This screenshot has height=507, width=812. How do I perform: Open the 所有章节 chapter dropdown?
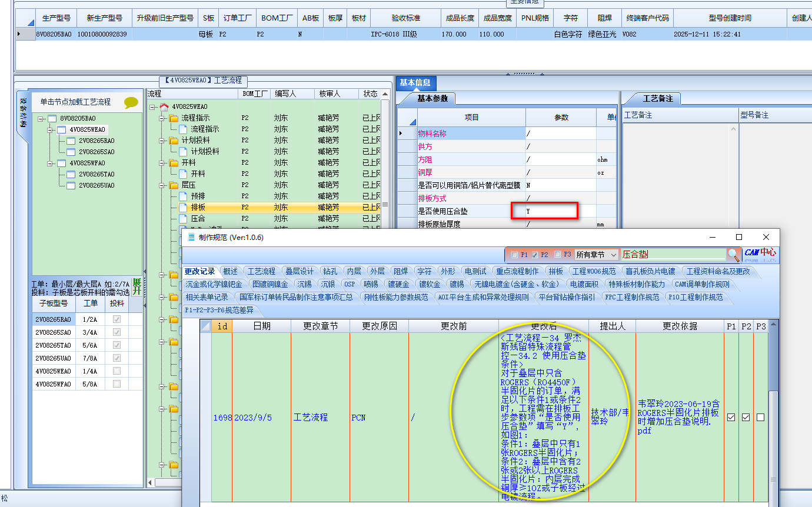coord(614,255)
